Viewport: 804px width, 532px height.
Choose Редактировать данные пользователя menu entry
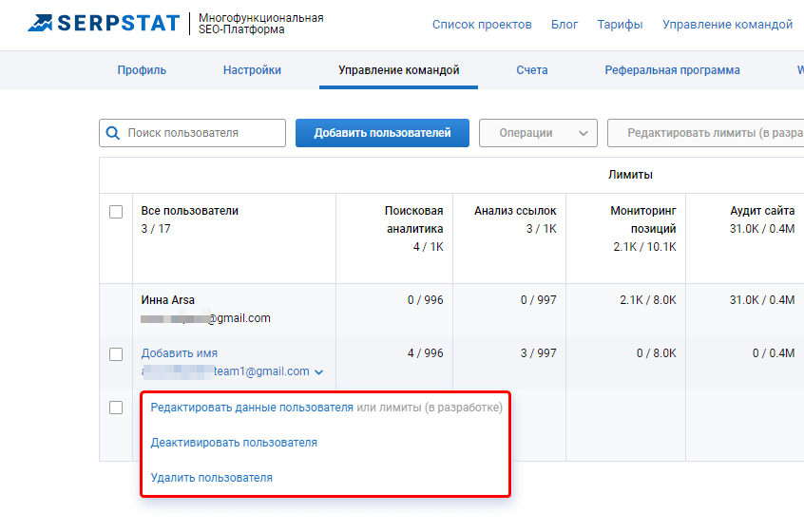252,408
